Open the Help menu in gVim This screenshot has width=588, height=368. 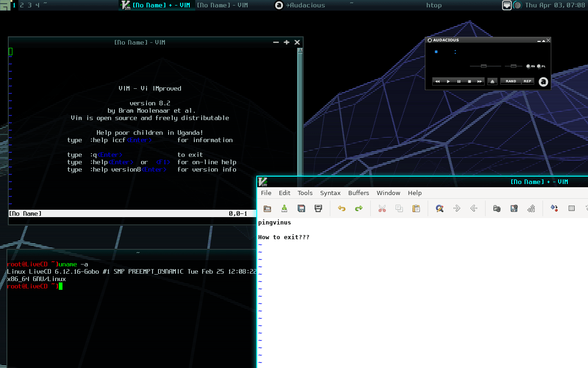[415, 193]
